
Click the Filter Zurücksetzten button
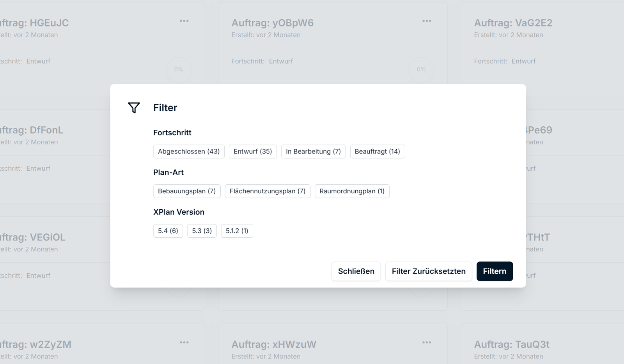click(429, 271)
